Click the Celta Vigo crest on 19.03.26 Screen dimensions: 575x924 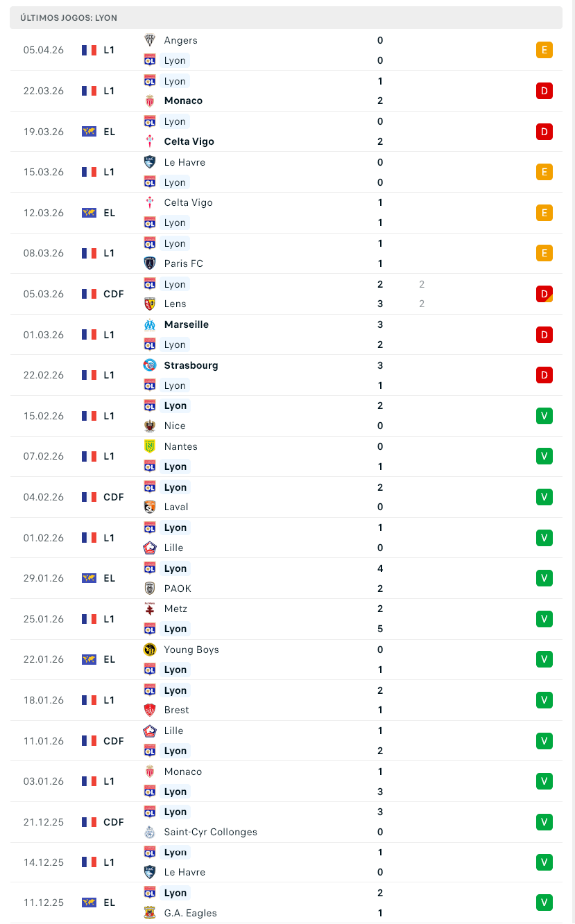[x=149, y=141]
